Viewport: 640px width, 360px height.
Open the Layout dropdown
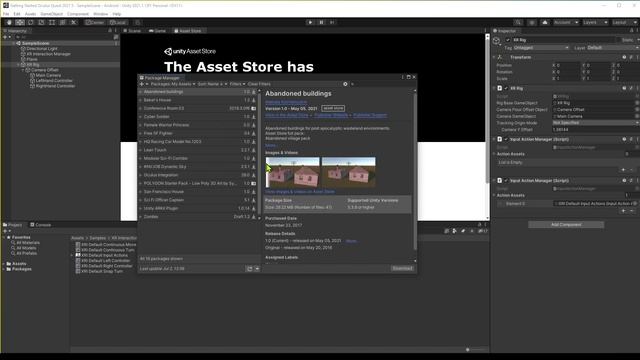click(624, 22)
